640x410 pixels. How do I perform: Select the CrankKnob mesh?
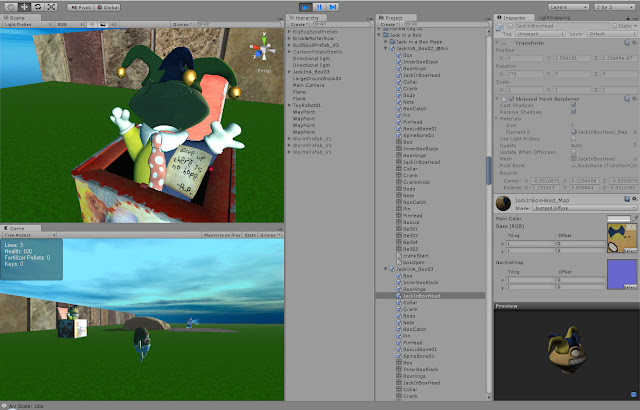(x=413, y=182)
